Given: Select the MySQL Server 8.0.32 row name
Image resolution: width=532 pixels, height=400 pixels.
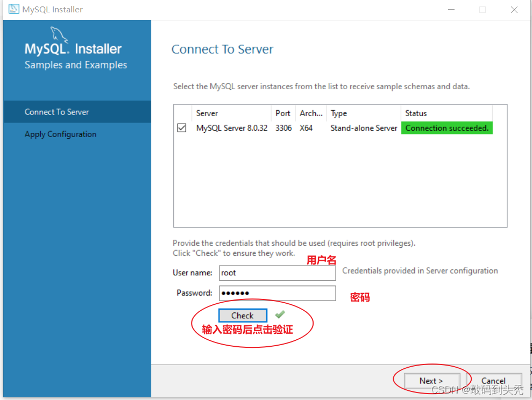Looking at the screenshot, I should (x=232, y=128).
